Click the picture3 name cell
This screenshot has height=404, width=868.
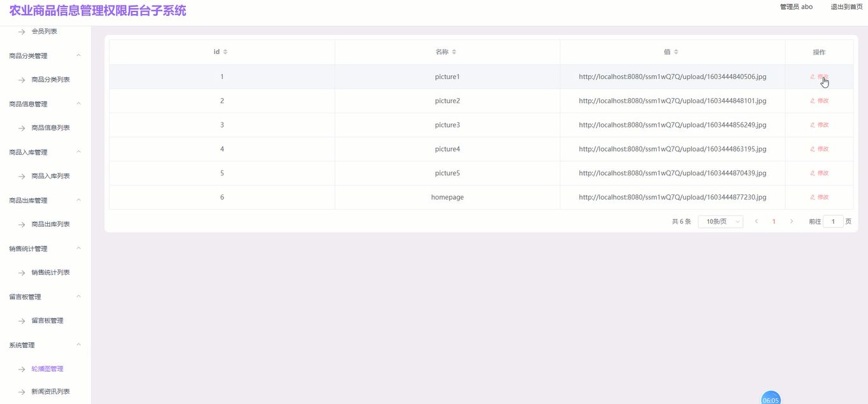pyautogui.click(x=447, y=125)
